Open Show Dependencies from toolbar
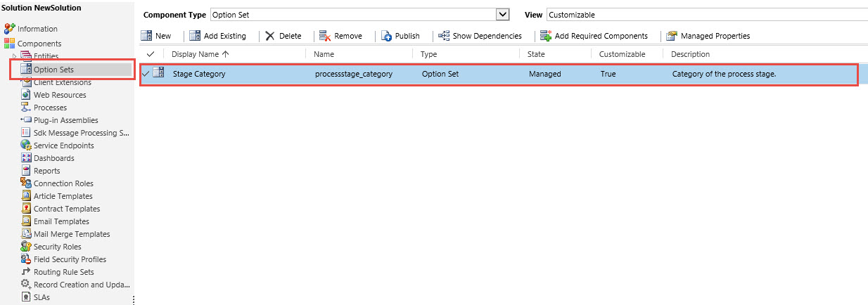This screenshot has height=305, width=868. tap(444, 36)
